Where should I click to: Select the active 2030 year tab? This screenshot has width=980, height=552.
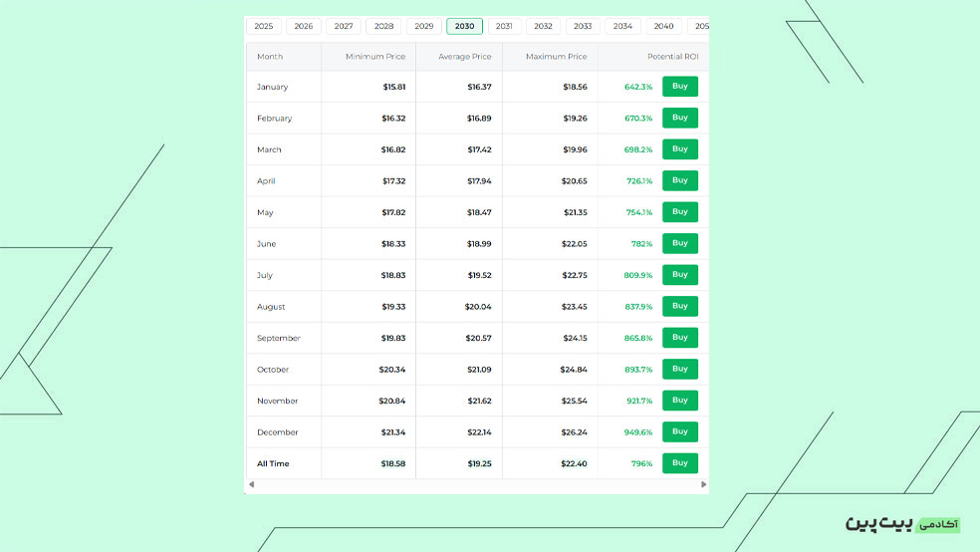tap(464, 26)
